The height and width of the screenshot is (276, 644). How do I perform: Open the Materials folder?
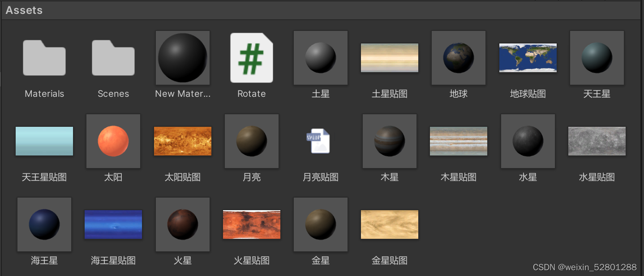pyautogui.click(x=44, y=57)
